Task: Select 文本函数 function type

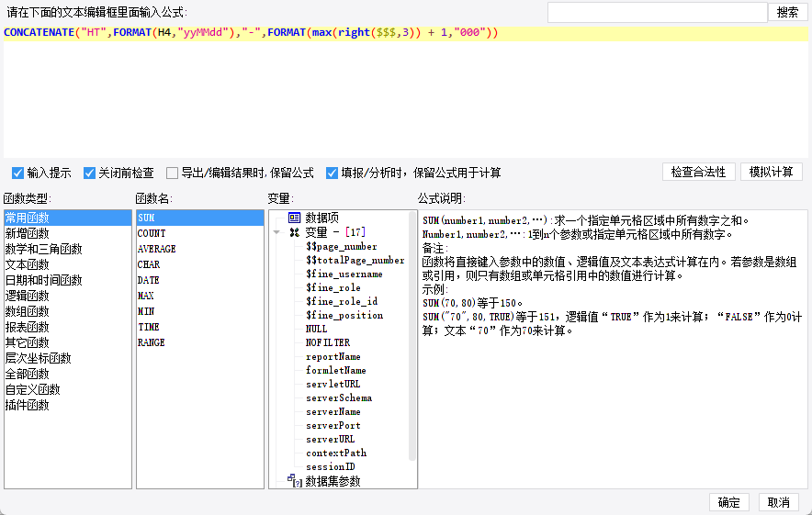Action: coord(68,264)
